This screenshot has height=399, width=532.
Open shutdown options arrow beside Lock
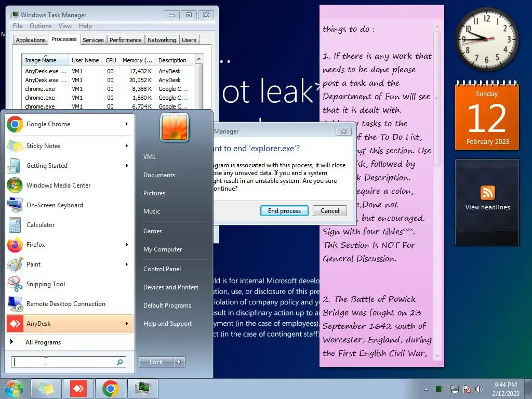[x=179, y=362]
